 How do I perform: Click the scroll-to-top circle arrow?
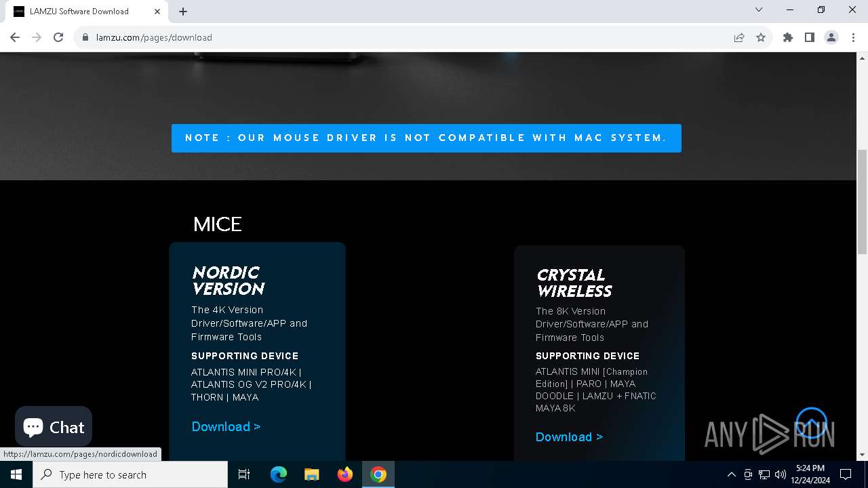(x=811, y=423)
